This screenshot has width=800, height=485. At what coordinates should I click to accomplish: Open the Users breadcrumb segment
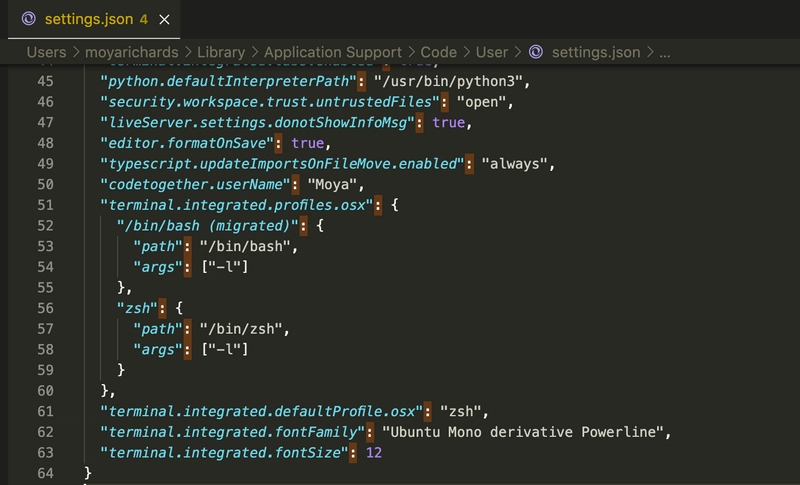(46, 52)
